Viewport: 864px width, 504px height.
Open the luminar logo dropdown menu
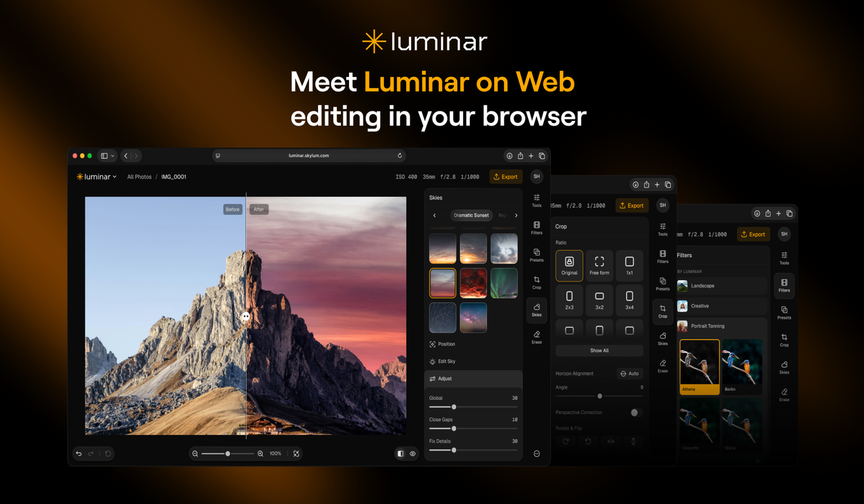click(97, 177)
